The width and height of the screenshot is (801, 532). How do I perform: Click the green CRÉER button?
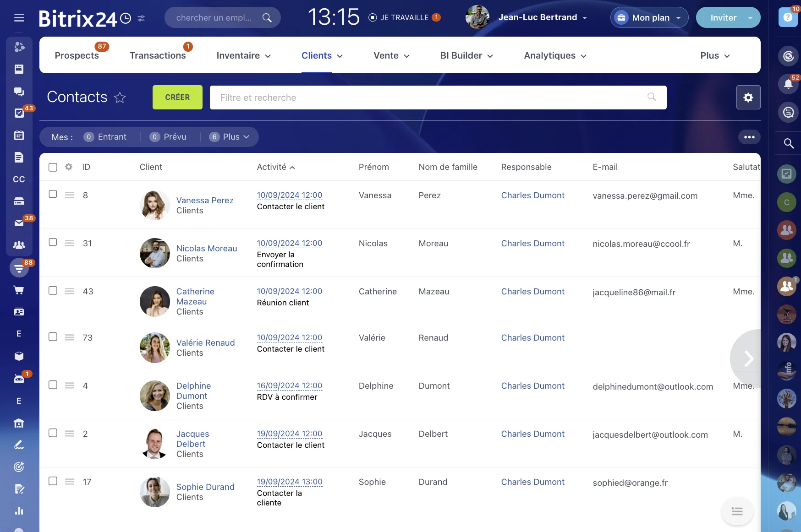177,97
